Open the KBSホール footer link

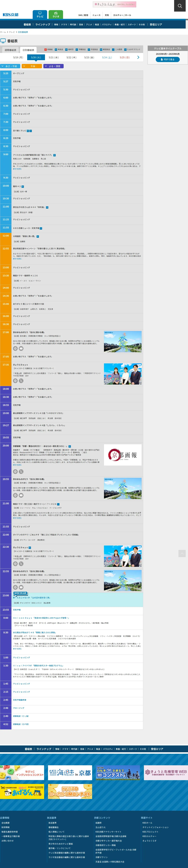[147, 823]
